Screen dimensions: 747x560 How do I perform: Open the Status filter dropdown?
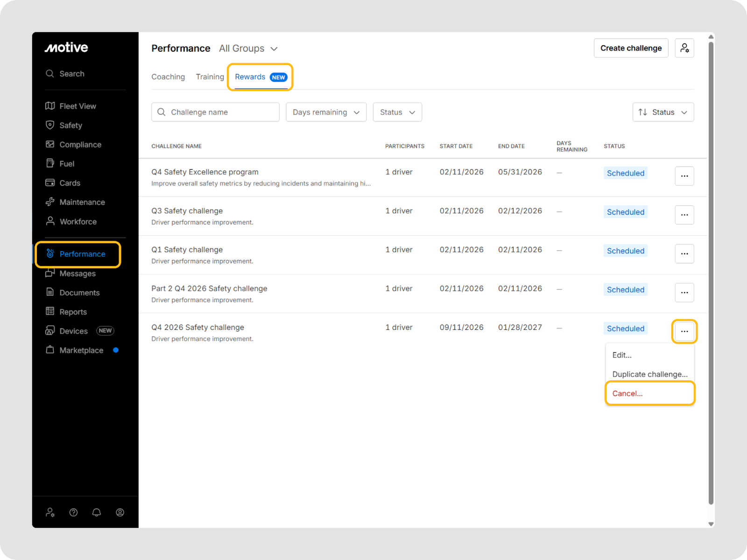coord(397,112)
